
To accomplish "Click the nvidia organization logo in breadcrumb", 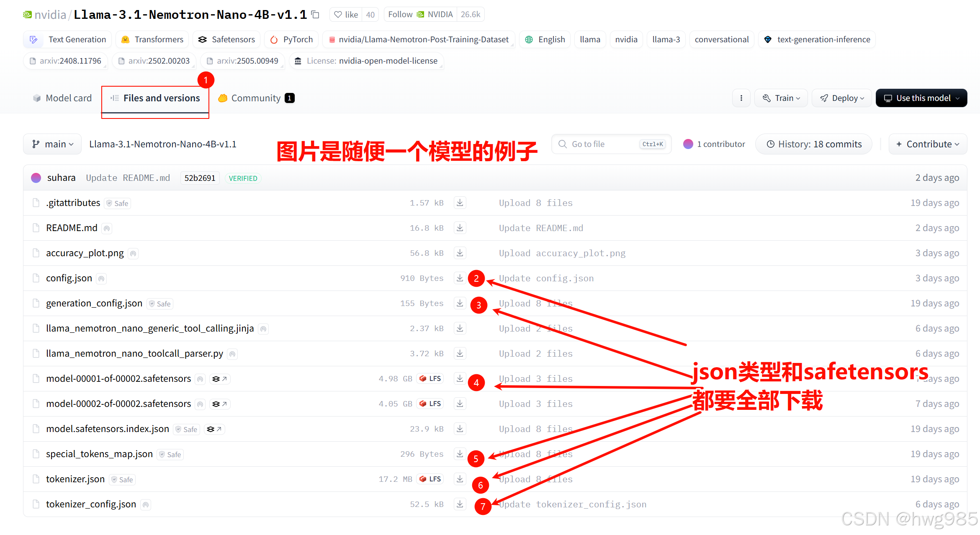I will [x=27, y=14].
